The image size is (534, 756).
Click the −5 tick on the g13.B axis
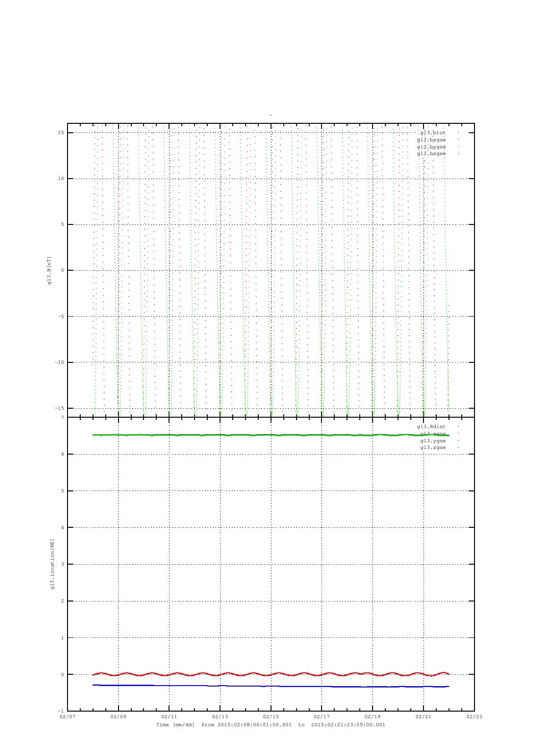pos(60,317)
